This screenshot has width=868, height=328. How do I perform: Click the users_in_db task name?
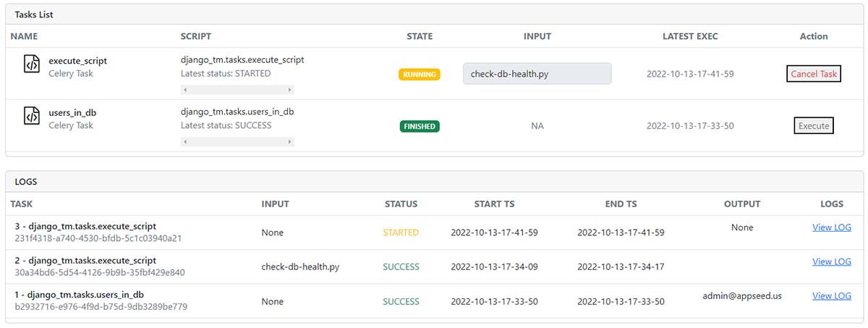pyautogui.click(x=72, y=112)
